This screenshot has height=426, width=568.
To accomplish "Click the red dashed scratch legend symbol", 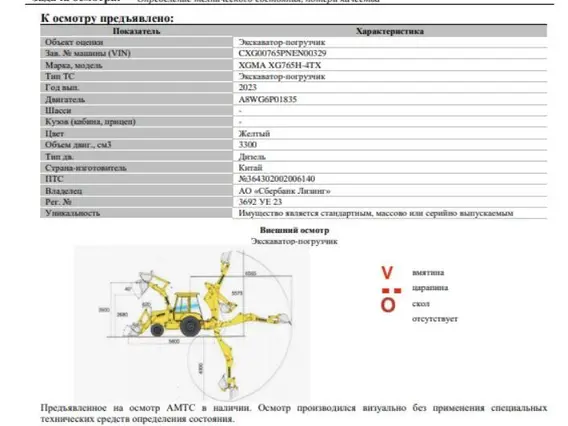I will click(x=392, y=291).
